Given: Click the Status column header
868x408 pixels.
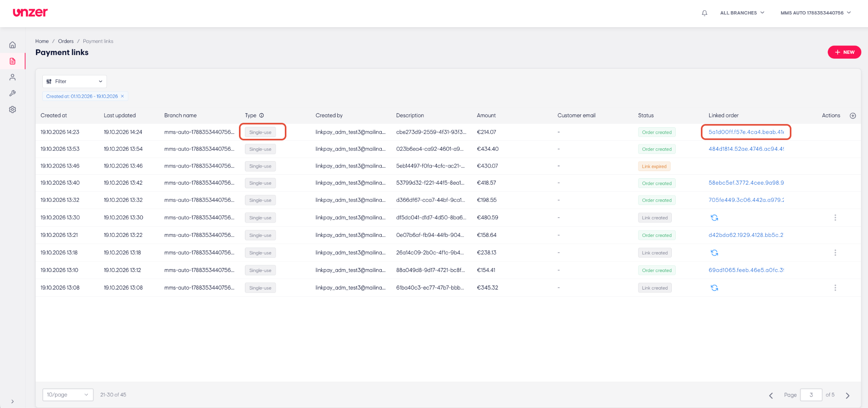Looking at the screenshot, I should tap(646, 115).
